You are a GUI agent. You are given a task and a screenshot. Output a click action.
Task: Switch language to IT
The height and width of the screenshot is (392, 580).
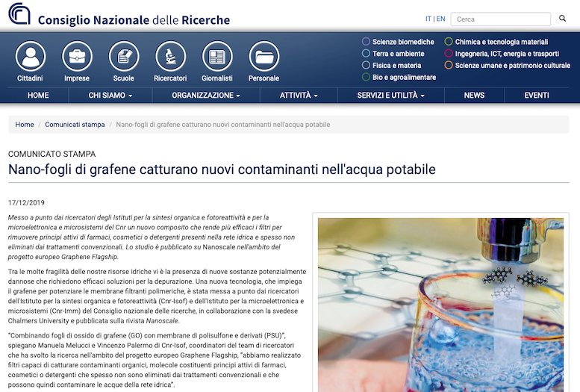[x=428, y=19]
